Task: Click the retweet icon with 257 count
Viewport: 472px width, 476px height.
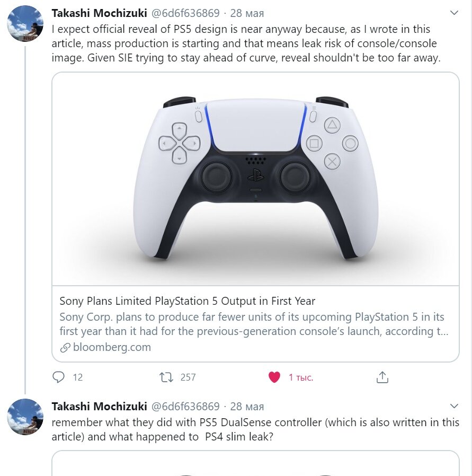Action: click(x=166, y=377)
